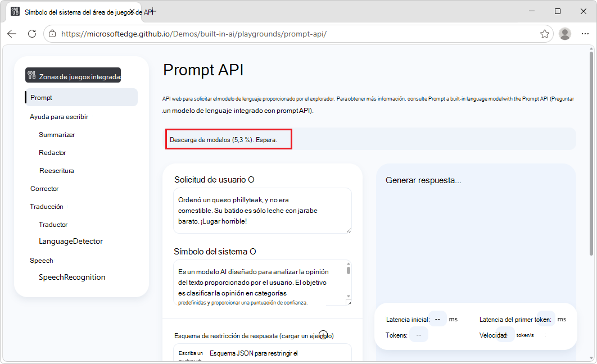This screenshot has height=364, width=597.
Task: Click the Descarga de modelos status message
Action: pos(223,140)
